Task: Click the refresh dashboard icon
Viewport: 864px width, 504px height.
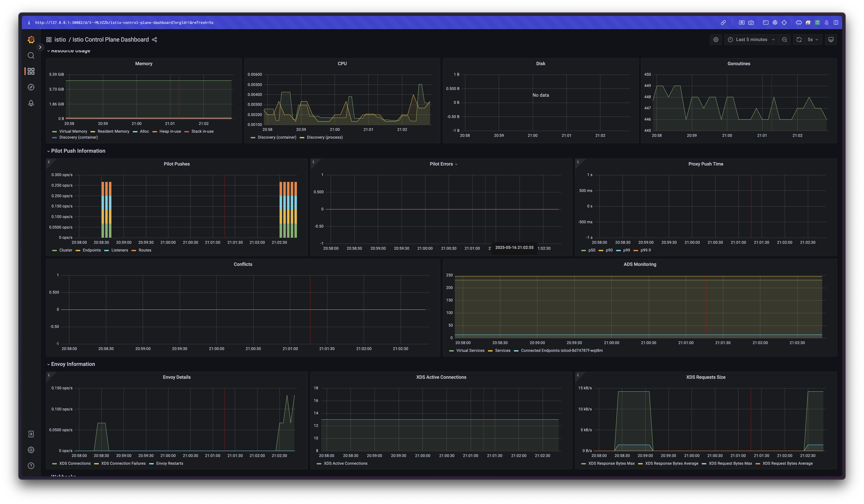Action: click(799, 40)
